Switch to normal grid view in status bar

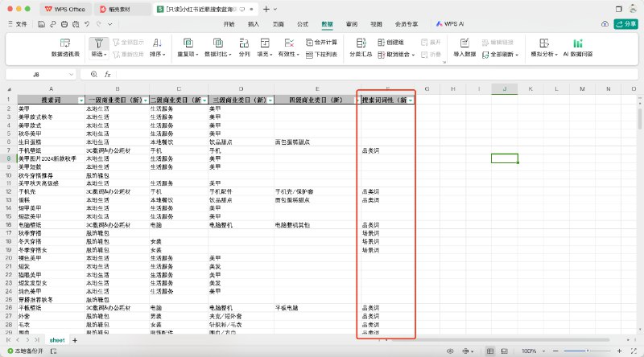(x=490, y=351)
